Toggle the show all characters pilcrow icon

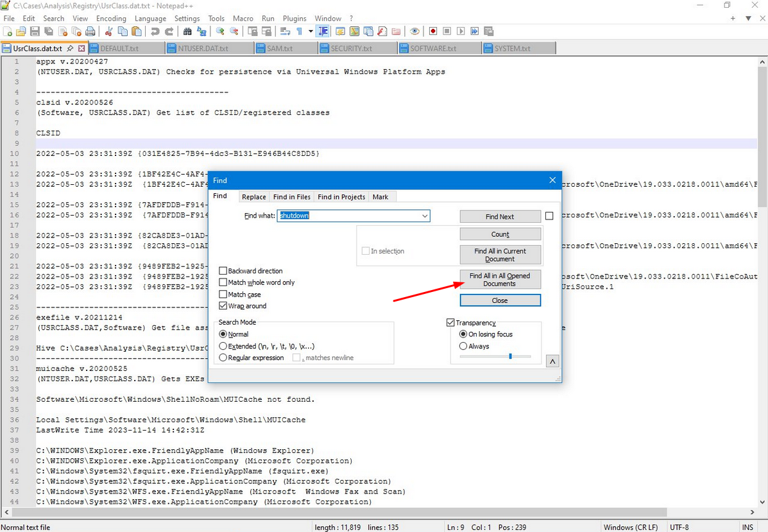[299, 31]
